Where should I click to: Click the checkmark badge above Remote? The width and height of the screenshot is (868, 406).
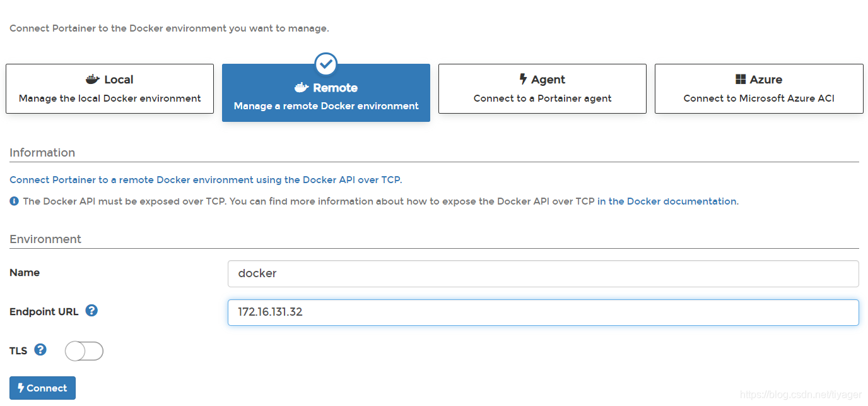(x=326, y=64)
